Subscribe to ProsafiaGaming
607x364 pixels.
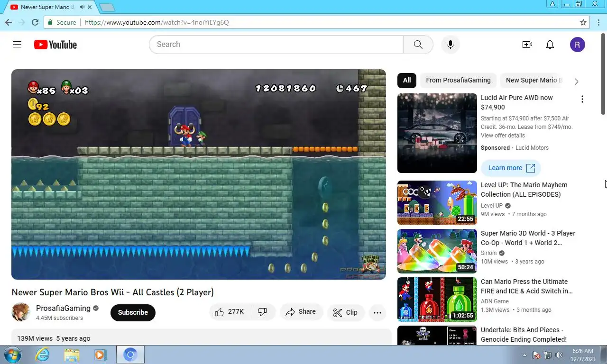[x=133, y=312]
